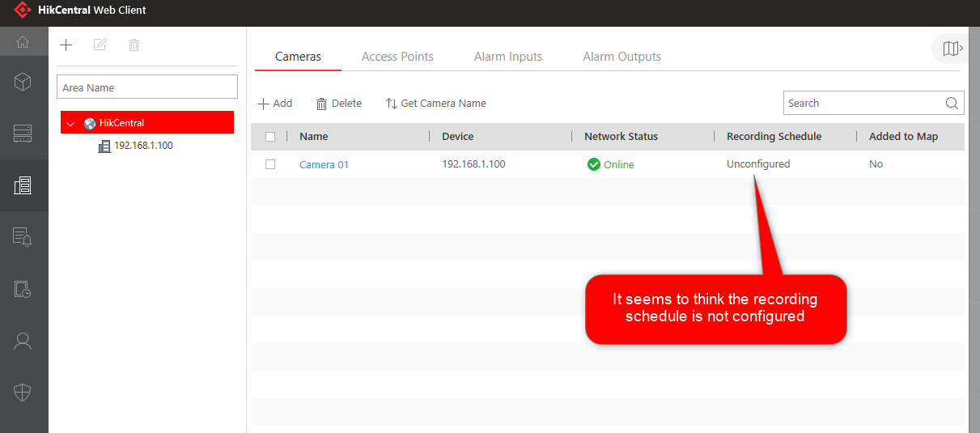Click the pencil edit area icon
Image resolution: width=980 pixels, height=433 pixels.
[x=100, y=45]
